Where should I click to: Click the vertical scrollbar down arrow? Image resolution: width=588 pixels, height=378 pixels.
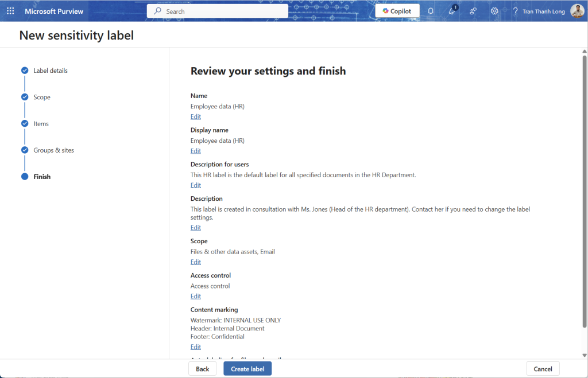pyautogui.click(x=585, y=355)
